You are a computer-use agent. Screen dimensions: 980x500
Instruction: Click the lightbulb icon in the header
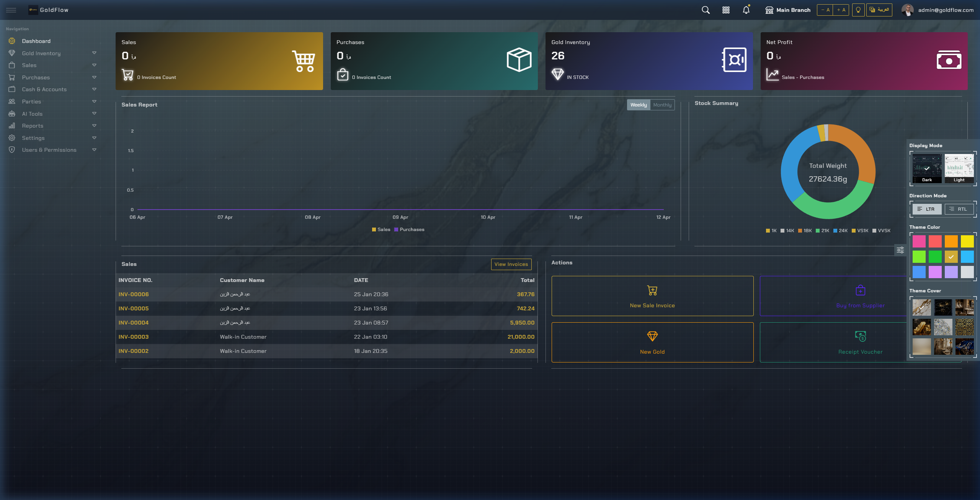click(x=857, y=10)
